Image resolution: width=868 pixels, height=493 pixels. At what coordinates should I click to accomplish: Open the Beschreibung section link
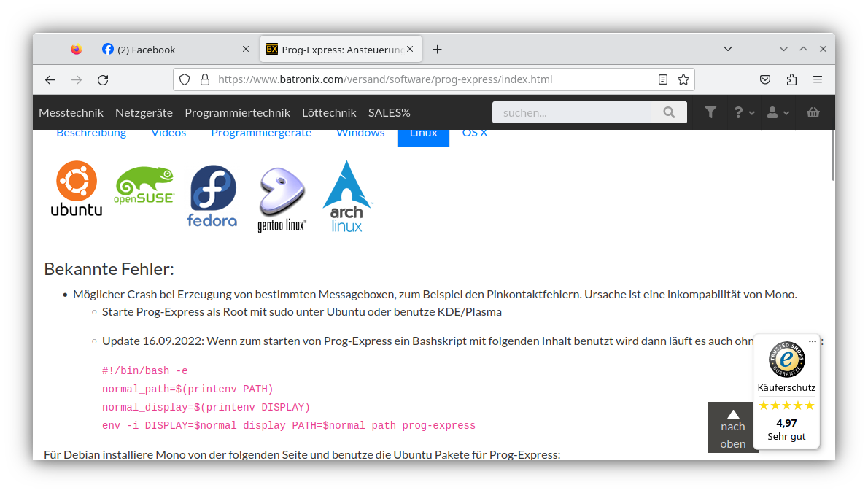pyautogui.click(x=91, y=132)
